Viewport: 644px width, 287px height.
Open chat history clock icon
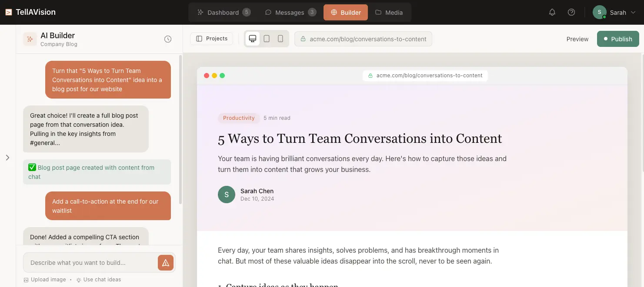(x=168, y=39)
